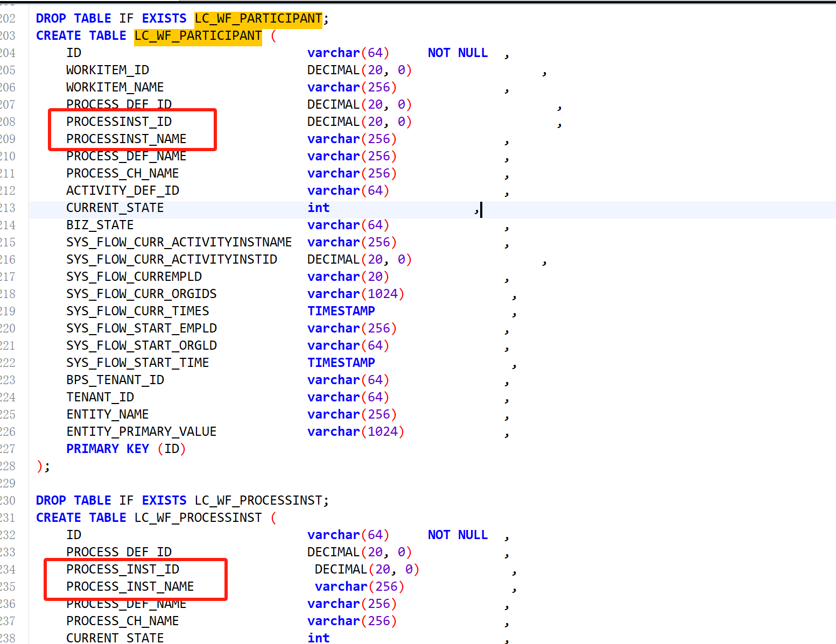This screenshot has height=644, width=836.
Task: Click the PRIMARY KEY keyword
Action: click(107, 449)
